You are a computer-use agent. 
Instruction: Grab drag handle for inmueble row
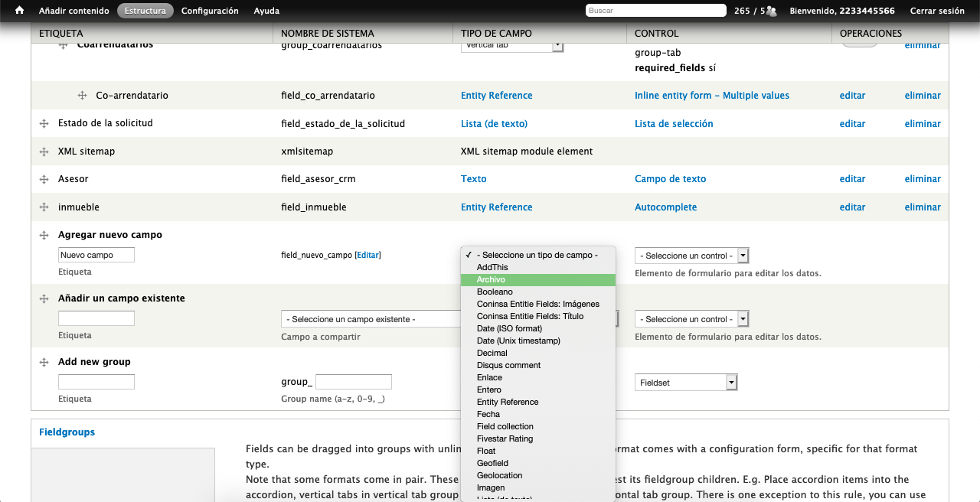(x=44, y=207)
